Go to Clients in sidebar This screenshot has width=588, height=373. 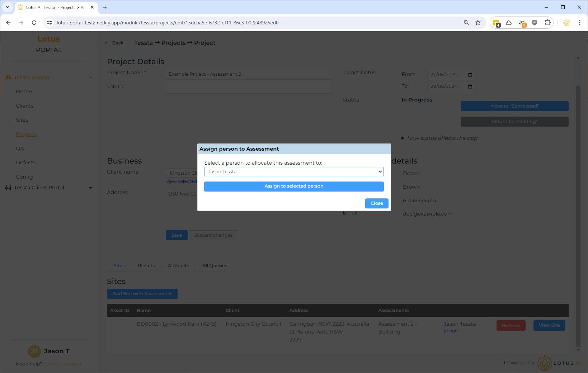[25, 106]
